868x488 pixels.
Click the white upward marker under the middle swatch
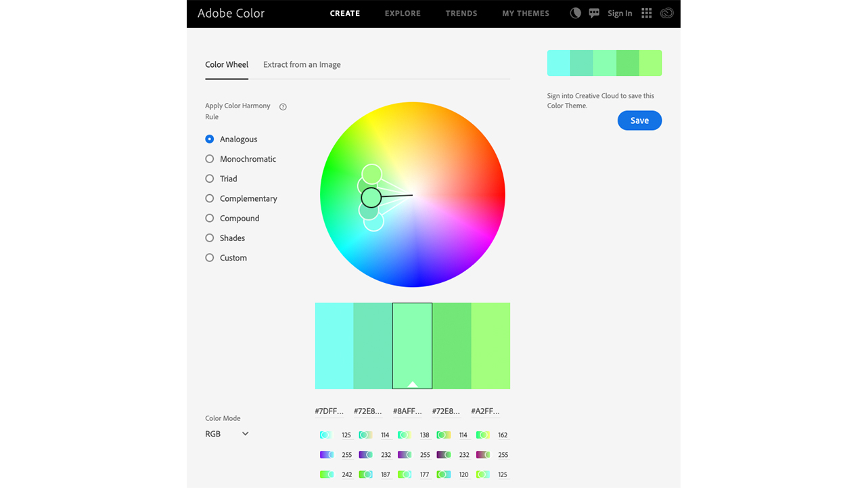tap(412, 383)
